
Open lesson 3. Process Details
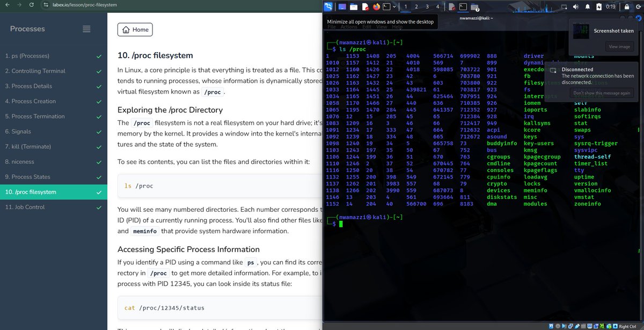tap(54, 86)
